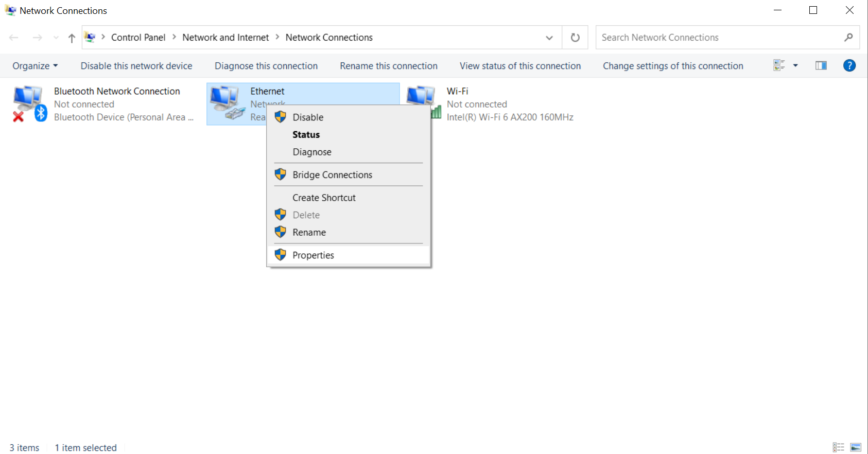Expand the address bar history dropdown
Viewport: 868px width, 454px height.
(549, 38)
